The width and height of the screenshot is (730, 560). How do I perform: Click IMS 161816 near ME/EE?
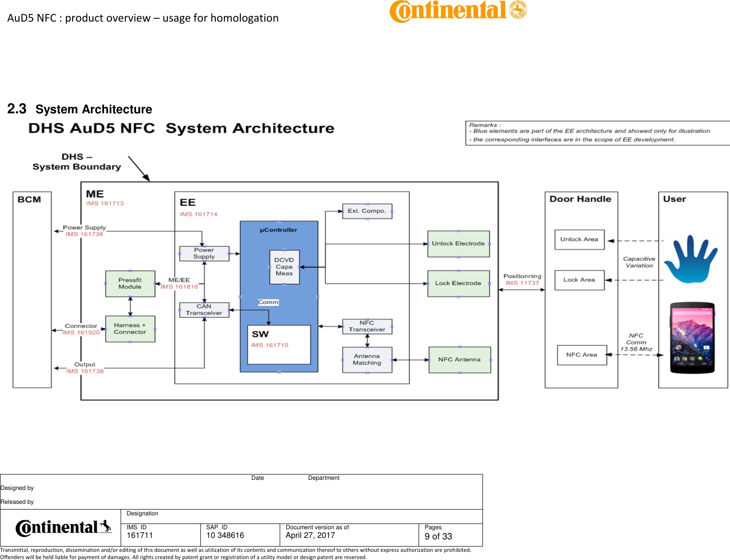pyautogui.click(x=179, y=287)
